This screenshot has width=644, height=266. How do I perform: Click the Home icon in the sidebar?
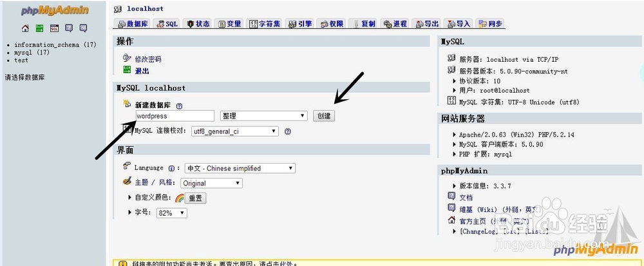(26, 28)
